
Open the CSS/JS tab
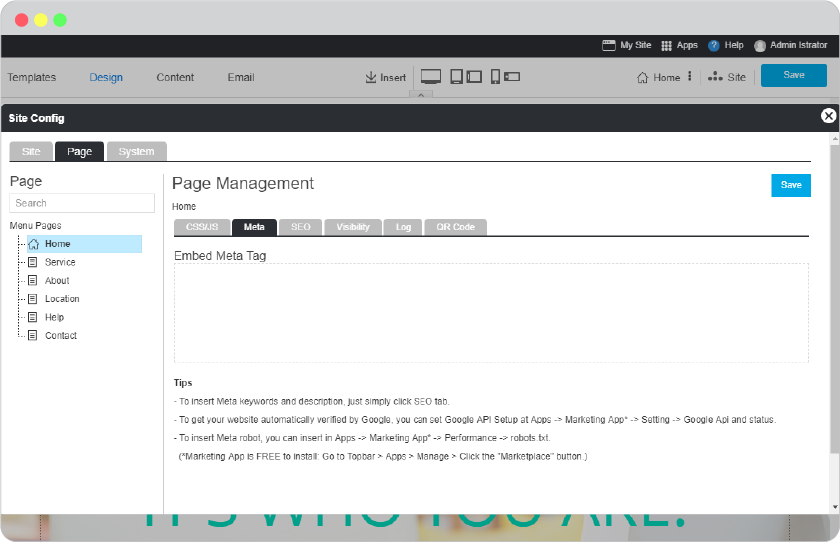click(202, 227)
